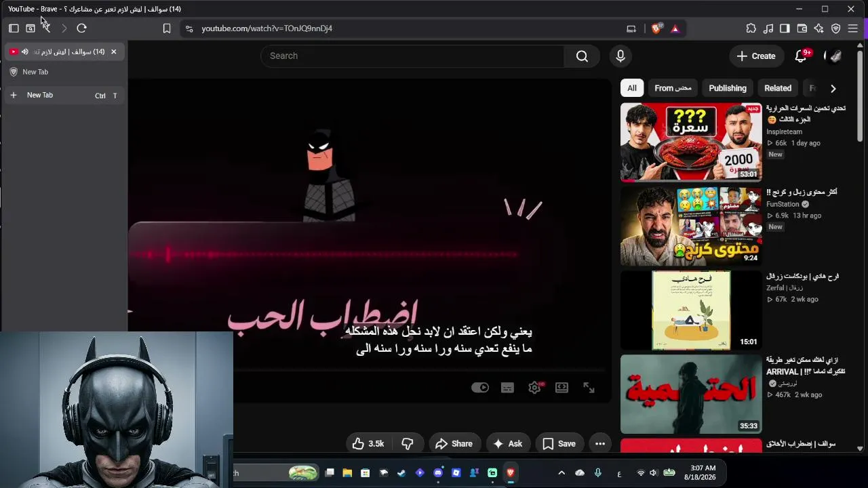
Task: Open Discord from taskbar
Action: 438,473
